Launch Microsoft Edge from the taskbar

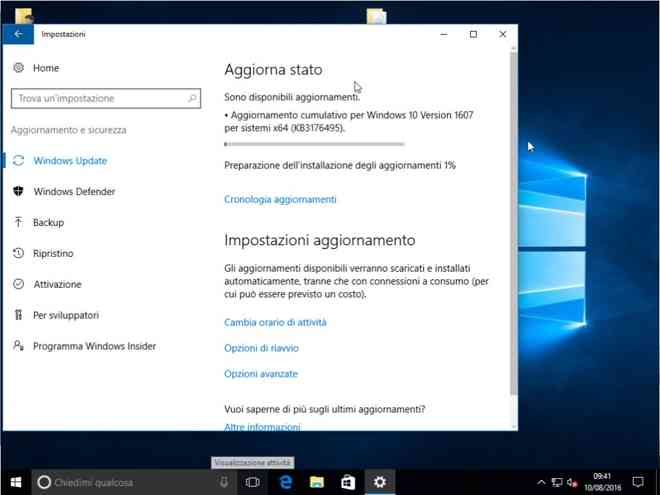coord(285,482)
